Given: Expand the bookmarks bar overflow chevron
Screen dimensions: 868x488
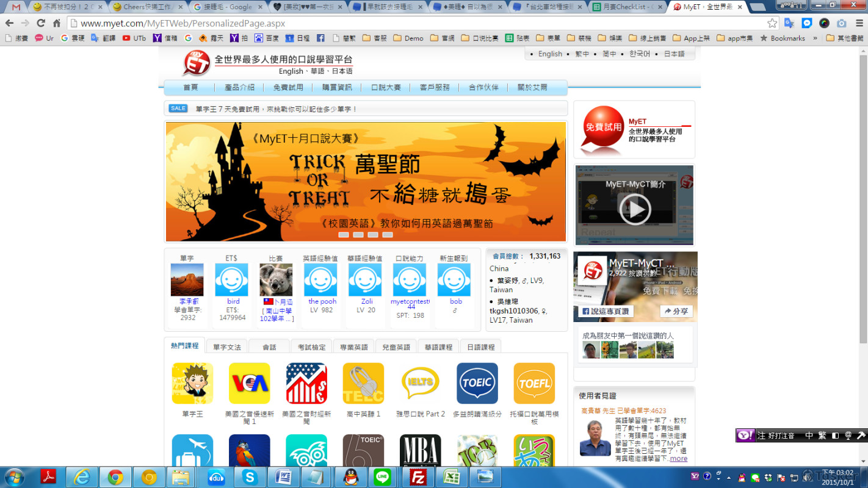Looking at the screenshot, I should 815,38.
